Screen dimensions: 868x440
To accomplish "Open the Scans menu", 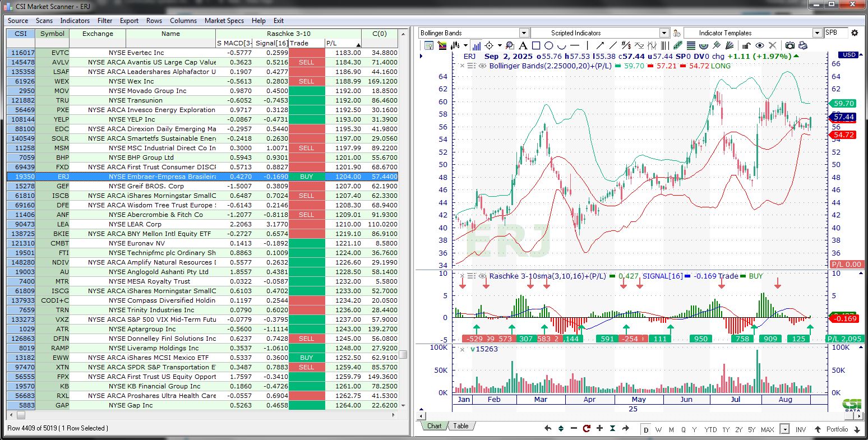I will coord(44,21).
